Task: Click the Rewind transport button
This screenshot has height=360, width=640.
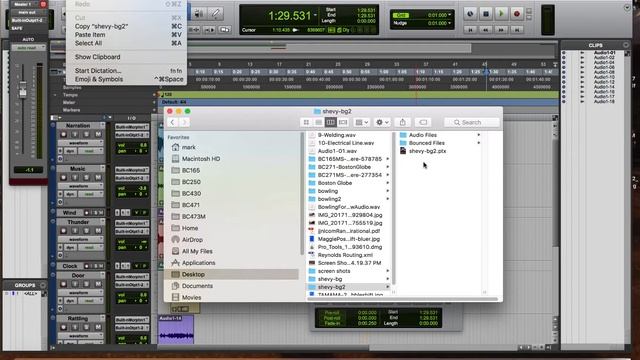Action: tap(486, 30)
